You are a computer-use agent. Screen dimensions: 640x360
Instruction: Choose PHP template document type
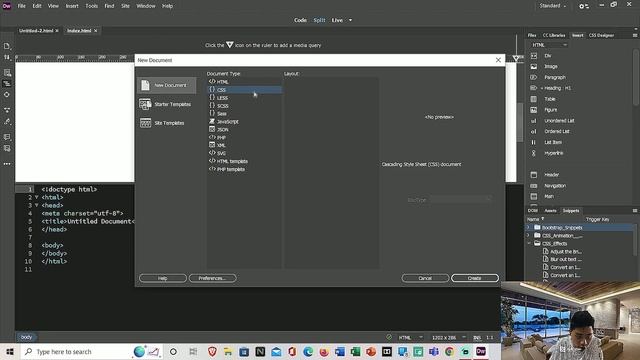[244, 169]
